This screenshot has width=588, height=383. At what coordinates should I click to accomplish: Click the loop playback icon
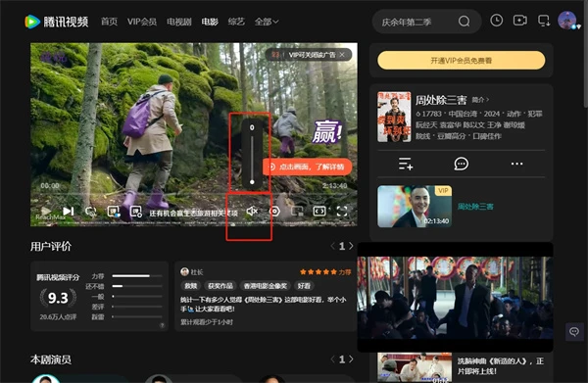[x=90, y=212]
